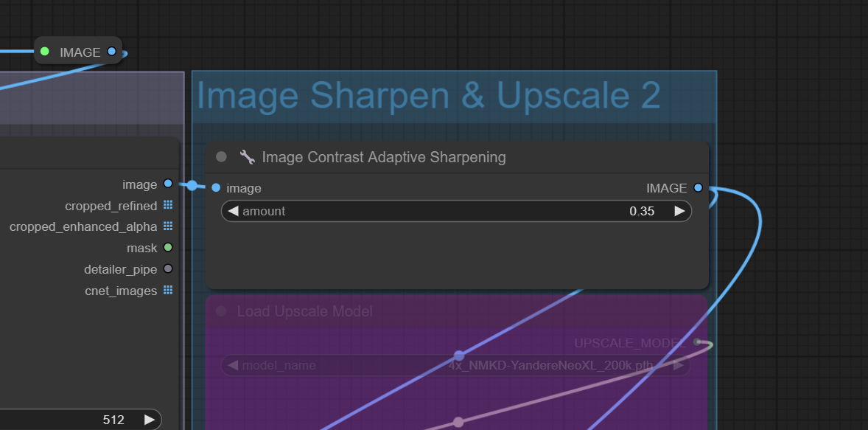This screenshot has width=868, height=430.
Task: Click the green input dot on the IMAGE reroute
Action: [45, 52]
